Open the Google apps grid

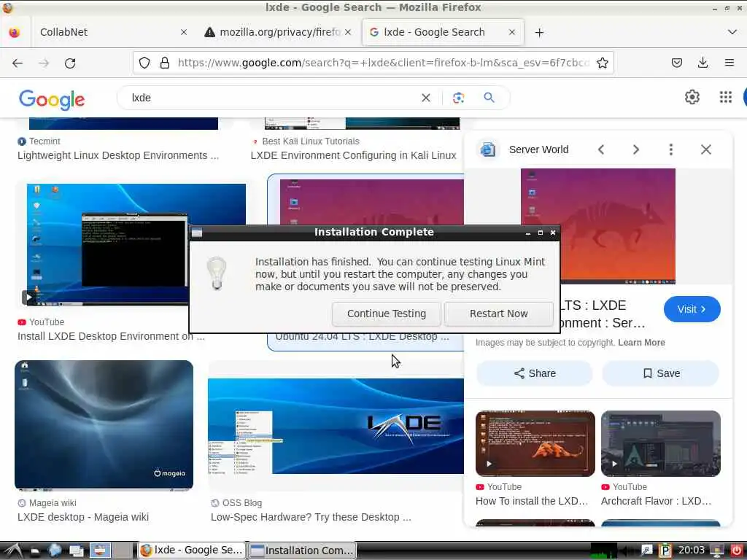[x=726, y=97]
